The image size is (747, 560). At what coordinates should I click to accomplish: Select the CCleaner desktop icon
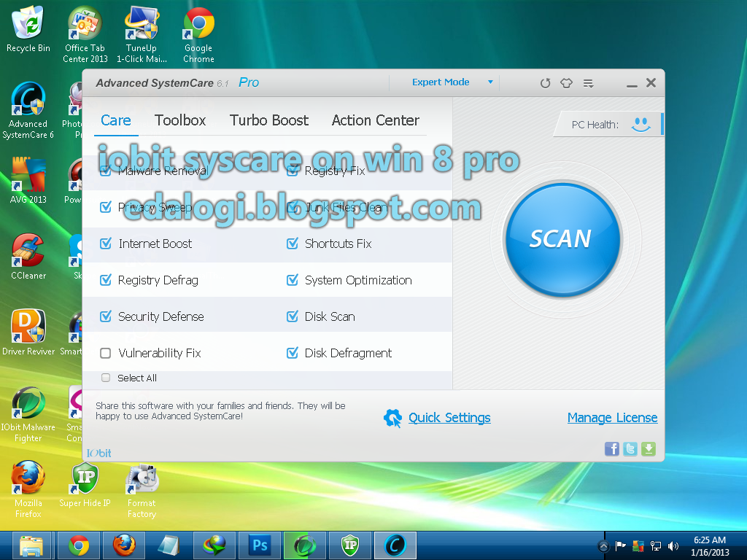coord(28,257)
